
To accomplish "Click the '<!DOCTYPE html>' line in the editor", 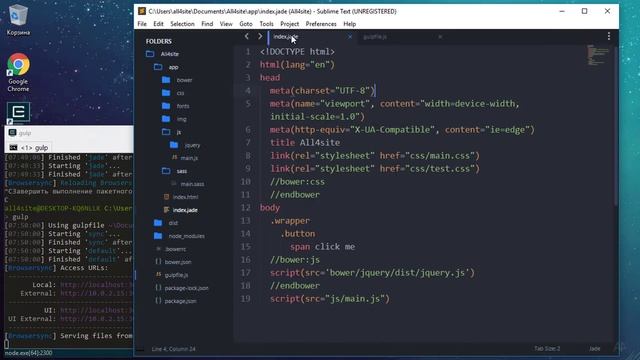I will click(297, 52).
